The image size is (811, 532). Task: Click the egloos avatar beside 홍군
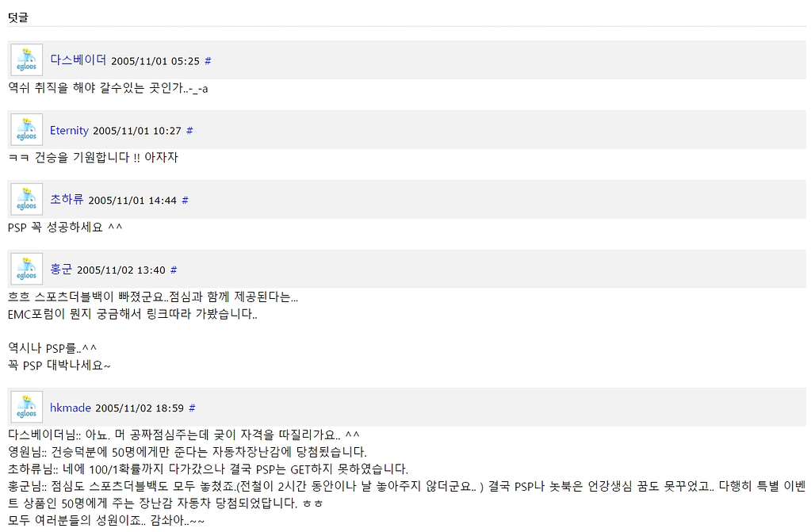(26, 269)
